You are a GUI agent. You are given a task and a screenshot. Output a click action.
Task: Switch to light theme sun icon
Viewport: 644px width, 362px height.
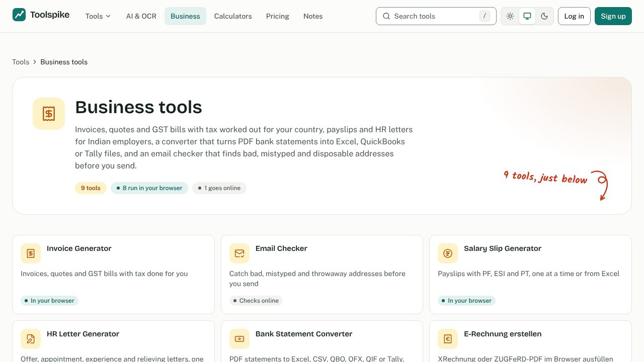[x=510, y=16]
